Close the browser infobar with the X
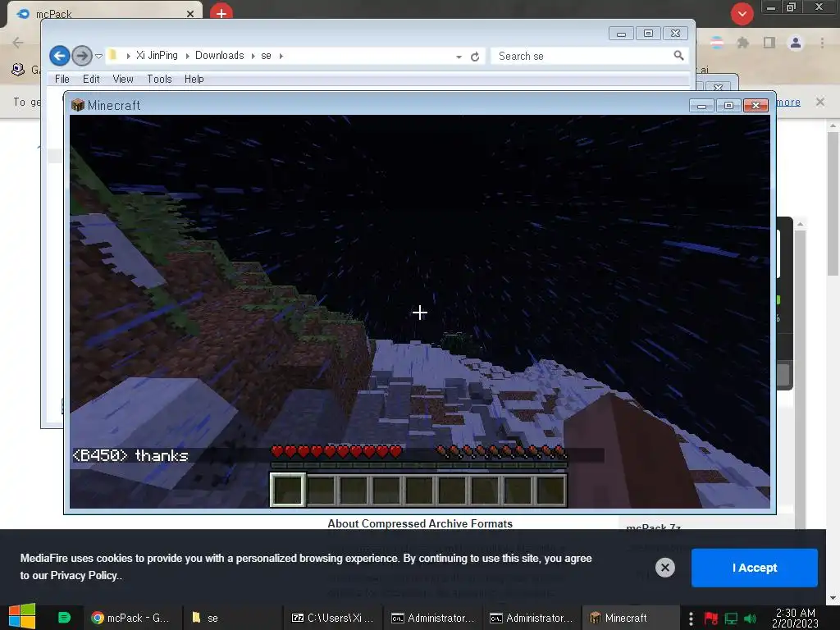Viewport: 840px width, 630px height. point(819,102)
